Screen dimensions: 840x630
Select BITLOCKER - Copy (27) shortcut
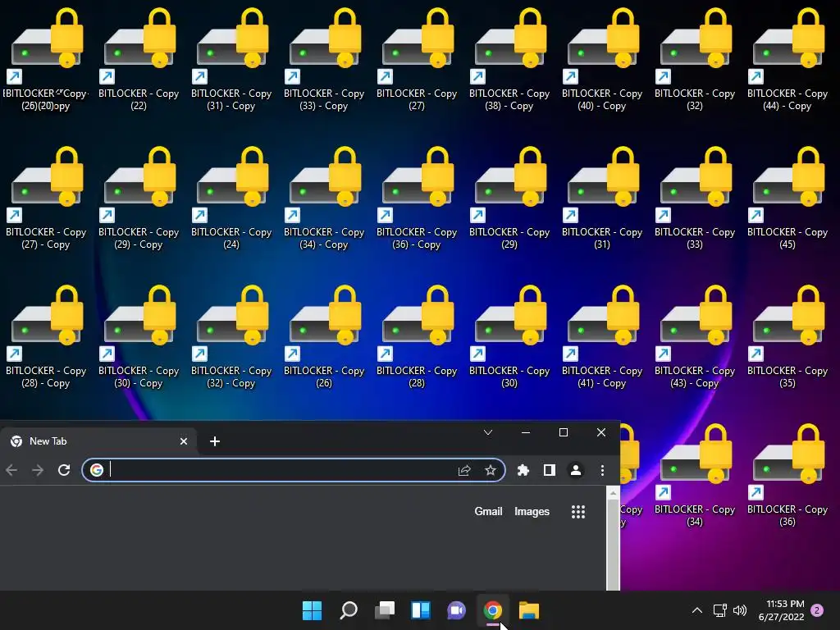[x=417, y=59]
